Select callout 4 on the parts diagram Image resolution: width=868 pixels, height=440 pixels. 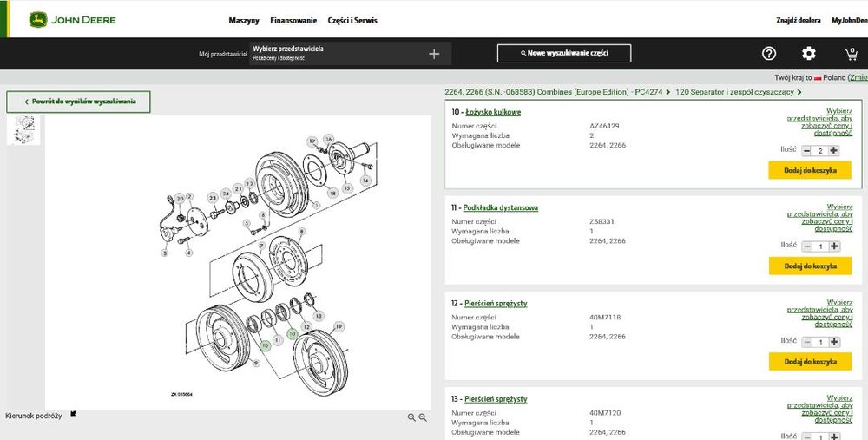click(x=188, y=253)
